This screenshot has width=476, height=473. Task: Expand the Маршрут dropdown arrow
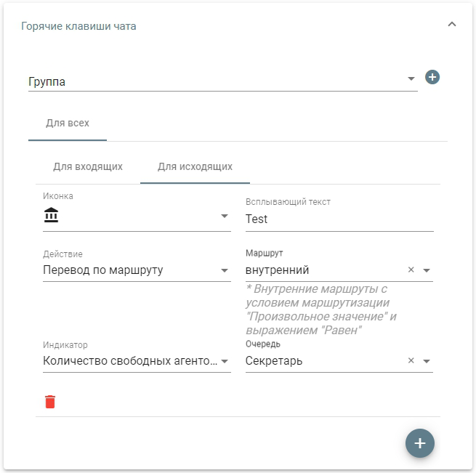[427, 270]
